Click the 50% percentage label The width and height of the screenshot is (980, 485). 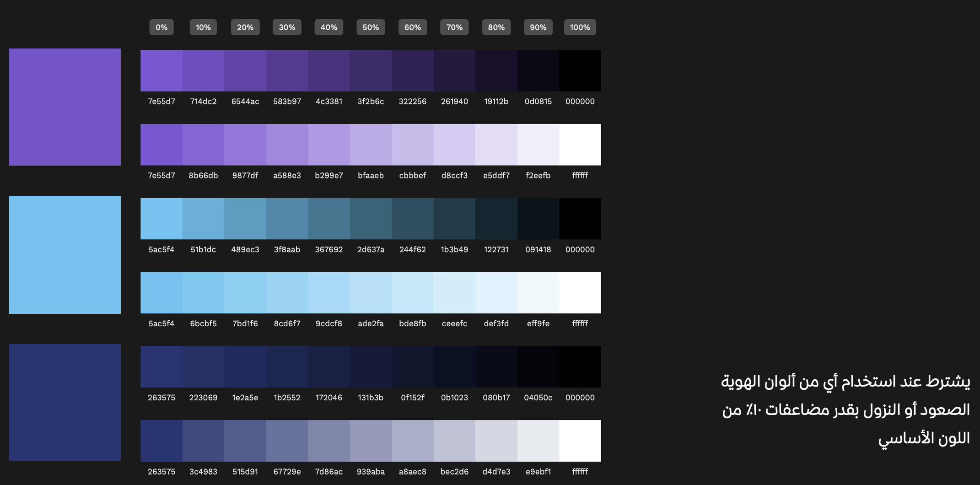point(371,27)
